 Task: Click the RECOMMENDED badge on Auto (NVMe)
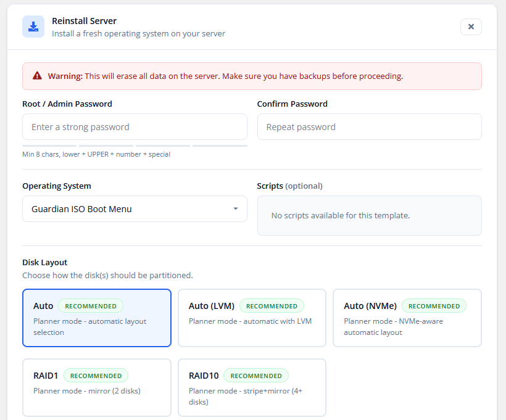click(x=434, y=306)
